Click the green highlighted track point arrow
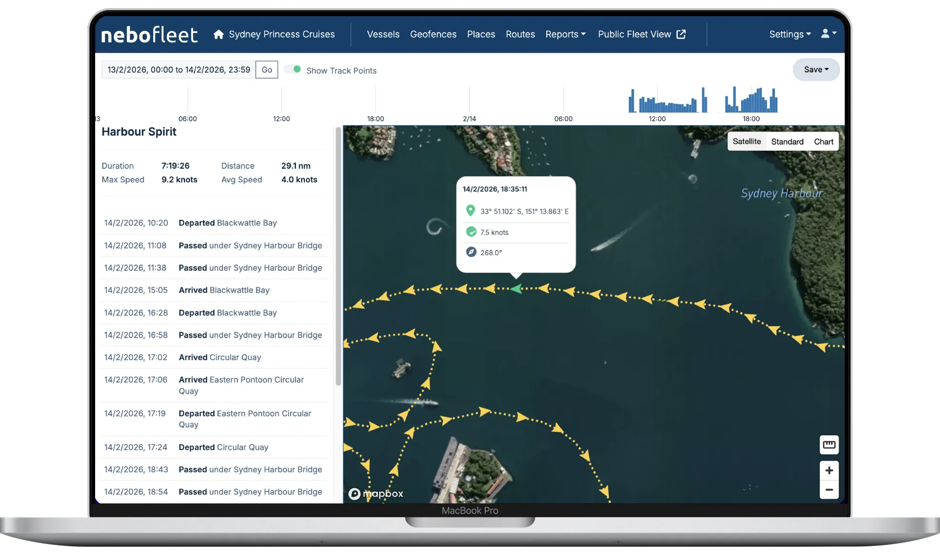 (x=516, y=289)
